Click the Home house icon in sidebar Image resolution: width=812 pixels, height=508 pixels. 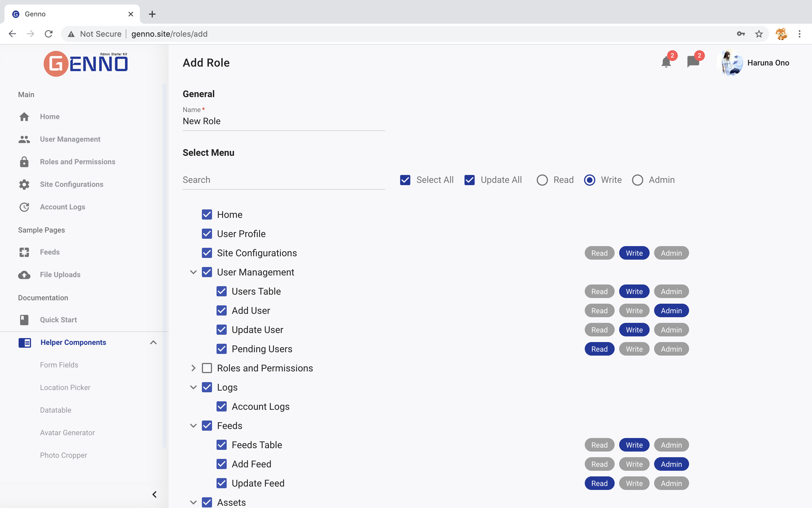(24, 117)
